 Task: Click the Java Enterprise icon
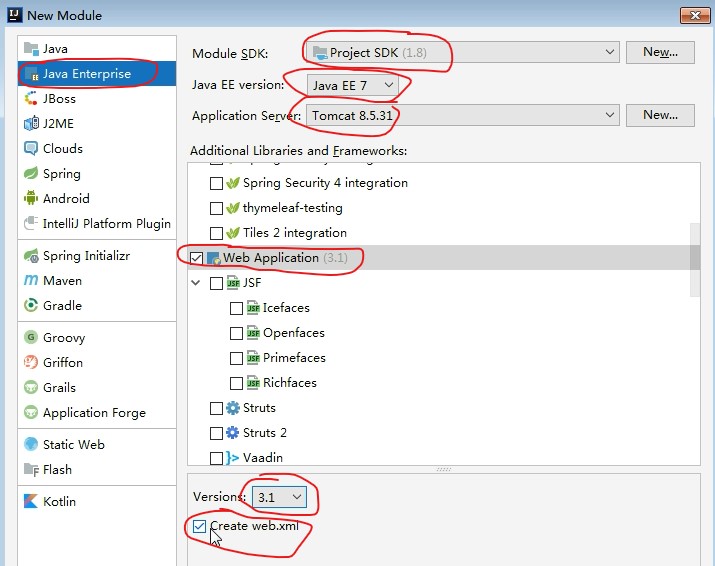[31, 73]
